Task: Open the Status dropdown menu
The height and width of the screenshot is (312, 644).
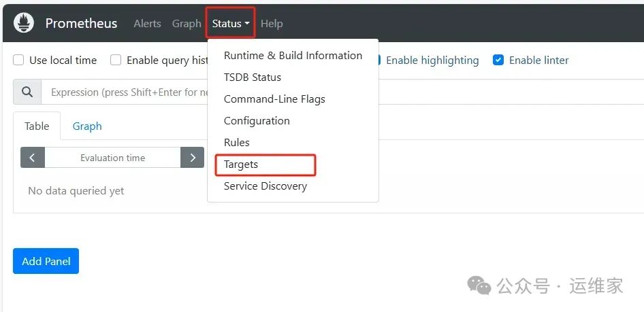Action: [230, 24]
